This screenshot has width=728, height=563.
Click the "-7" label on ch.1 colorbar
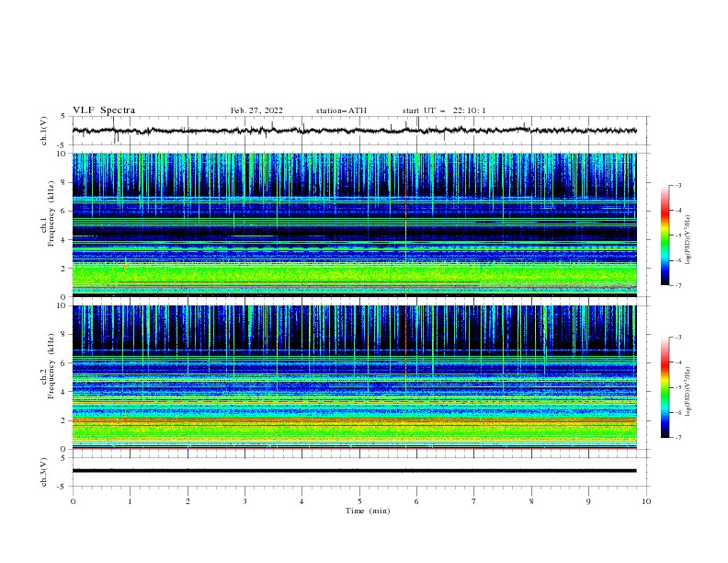[x=677, y=285]
